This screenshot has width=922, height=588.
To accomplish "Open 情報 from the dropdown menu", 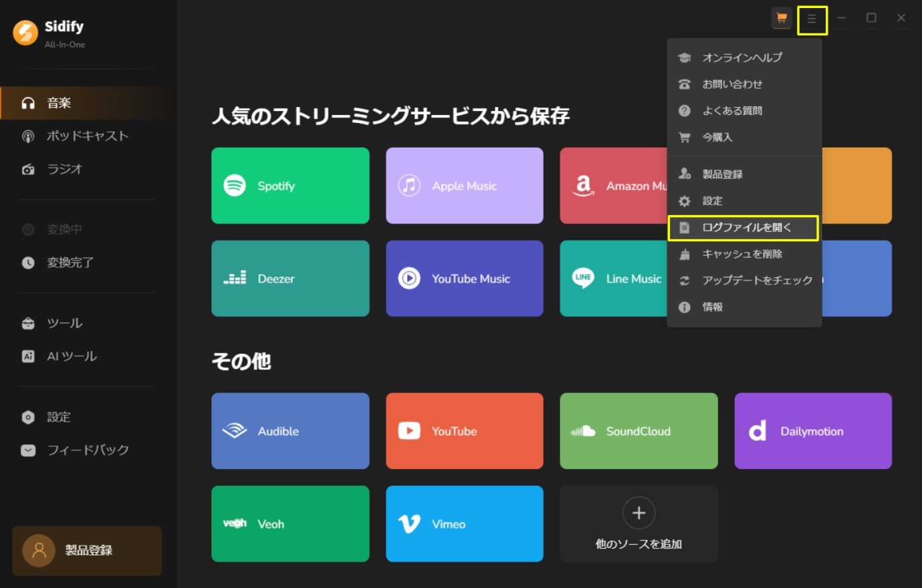I will click(744, 307).
